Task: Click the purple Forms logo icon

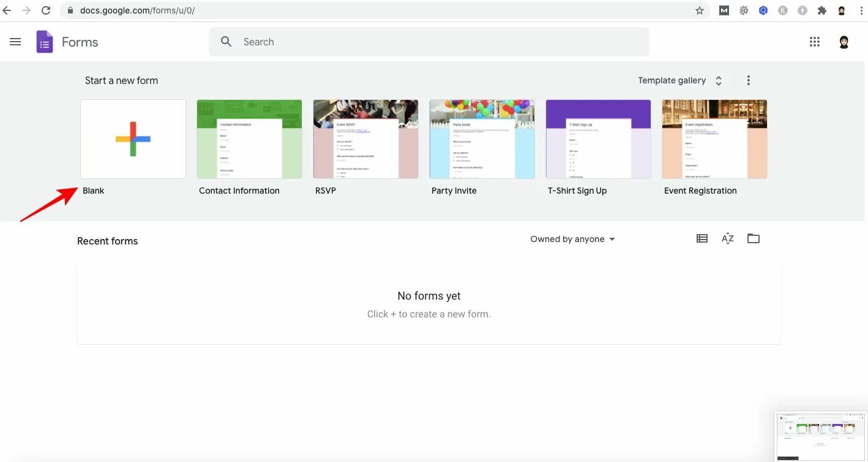Action: (x=45, y=42)
